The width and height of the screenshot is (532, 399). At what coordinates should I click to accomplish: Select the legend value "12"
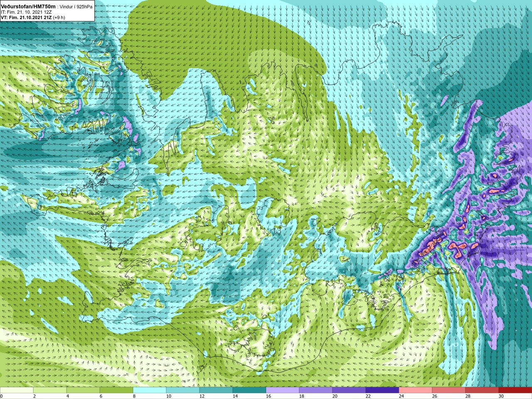click(x=202, y=396)
